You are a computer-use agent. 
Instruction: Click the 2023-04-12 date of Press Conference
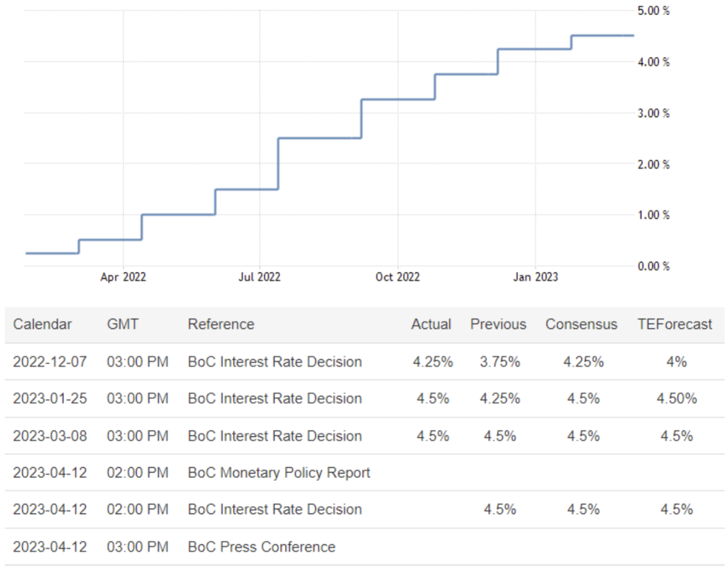pos(50,547)
